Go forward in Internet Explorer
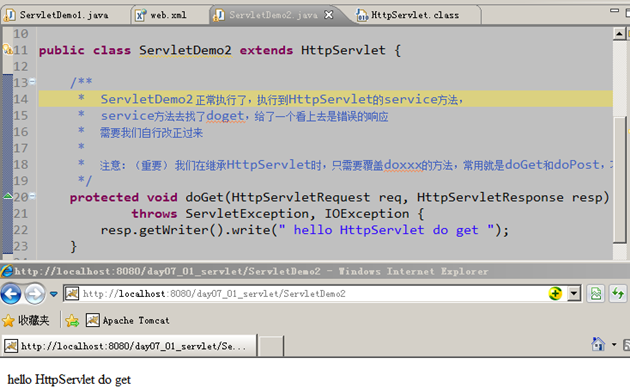Screen dimensions: 630x387 [x=35, y=294]
